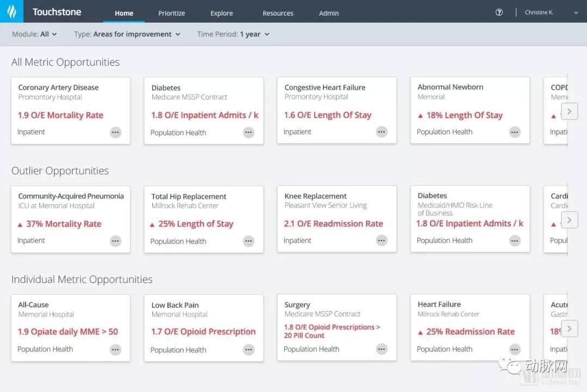
Task: Expand the Module: All dropdown
Action: tap(34, 34)
